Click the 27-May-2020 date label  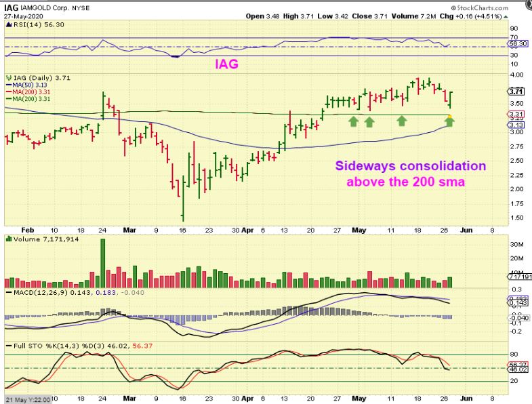23,16
